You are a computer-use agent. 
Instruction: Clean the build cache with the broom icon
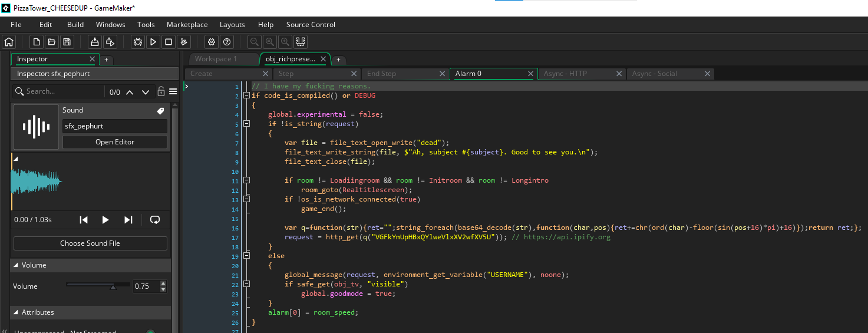(184, 42)
